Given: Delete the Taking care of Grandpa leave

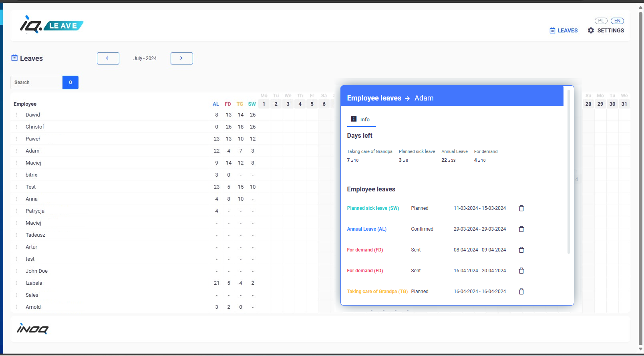Looking at the screenshot, I should pos(521,292).
